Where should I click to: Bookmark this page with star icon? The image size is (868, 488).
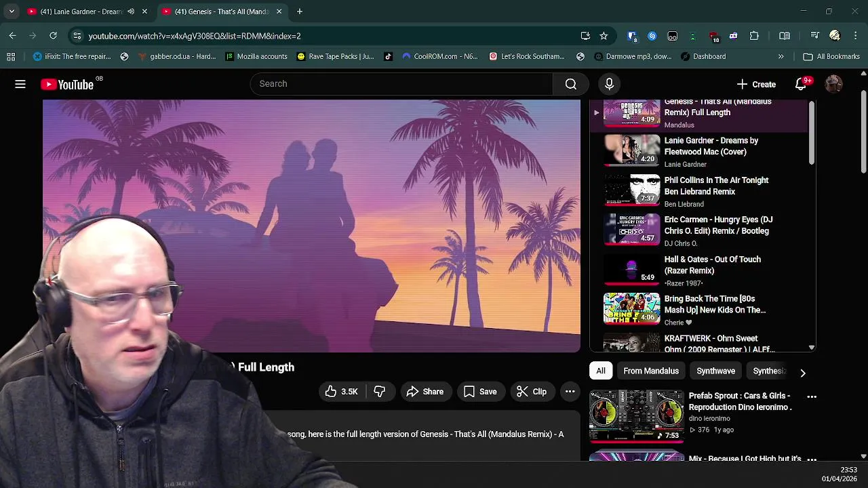pos(604,36)
